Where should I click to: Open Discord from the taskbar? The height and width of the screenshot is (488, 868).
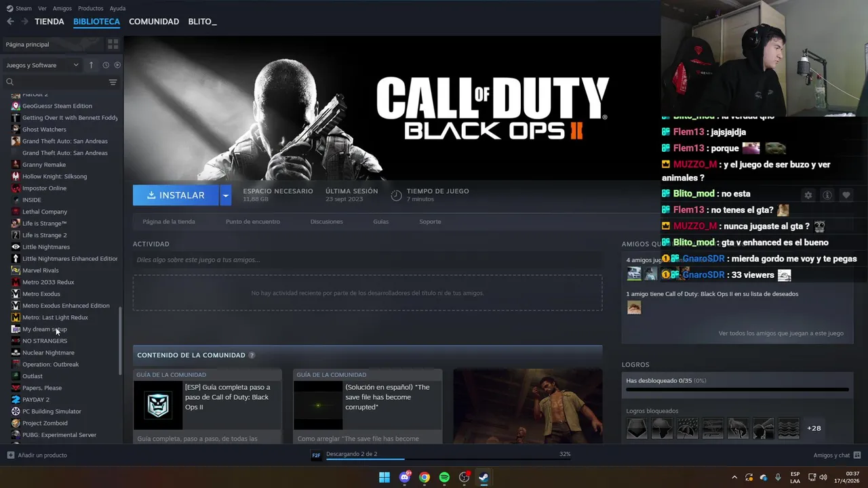click(405, 477)
